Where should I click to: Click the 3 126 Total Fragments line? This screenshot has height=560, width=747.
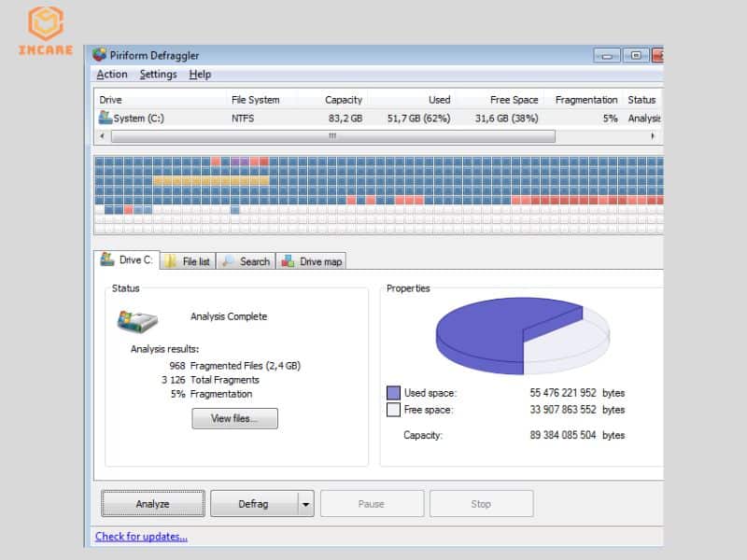coord(210,380)
